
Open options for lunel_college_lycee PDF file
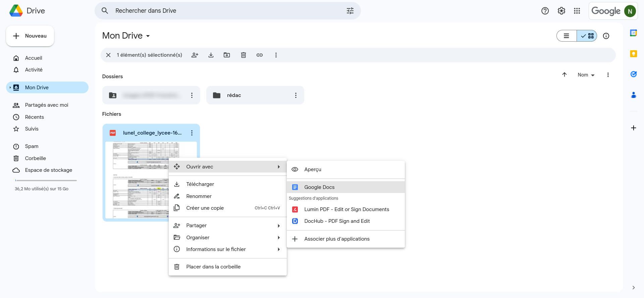[x=192, y=133]
